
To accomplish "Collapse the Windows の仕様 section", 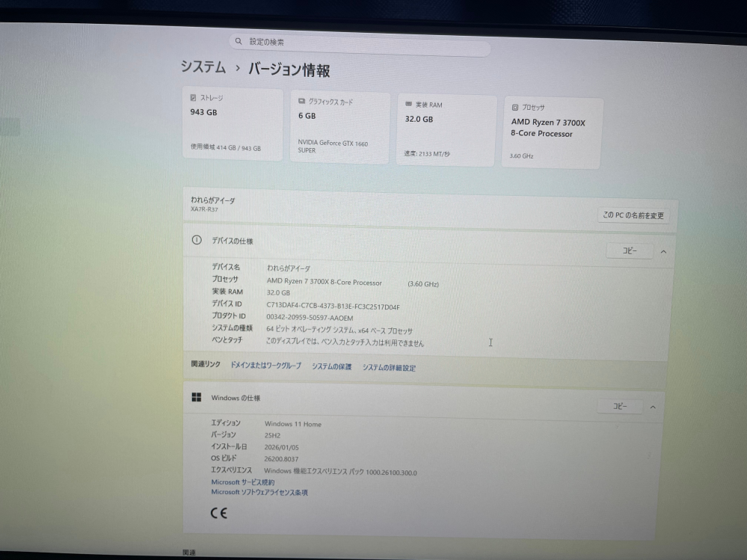I will (653, 407).
